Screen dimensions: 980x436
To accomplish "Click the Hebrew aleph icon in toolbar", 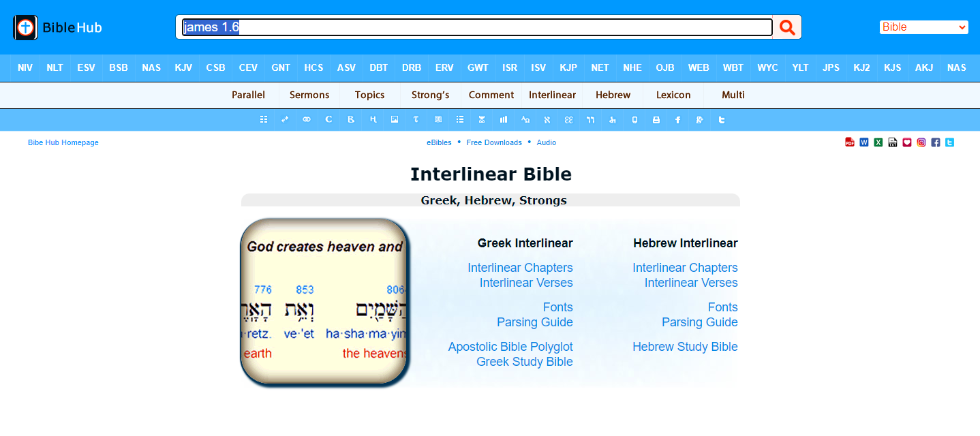I will click(547, 119).
